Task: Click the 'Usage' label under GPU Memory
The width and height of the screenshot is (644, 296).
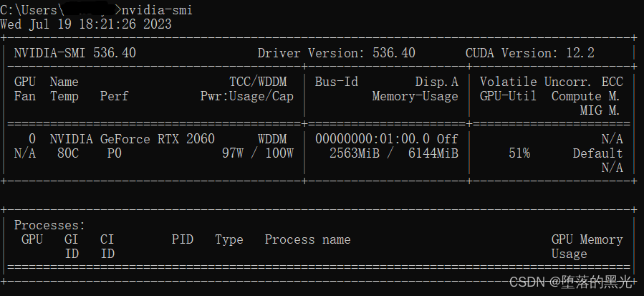Action: click(569, 254)
